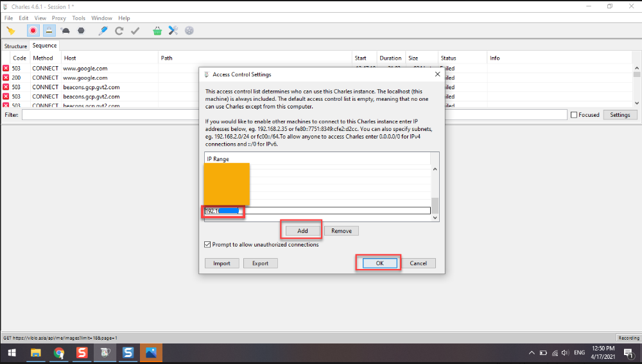Screen dimensions: 642x364
Task: Click the Export button
Action: (x=261, y=263)
